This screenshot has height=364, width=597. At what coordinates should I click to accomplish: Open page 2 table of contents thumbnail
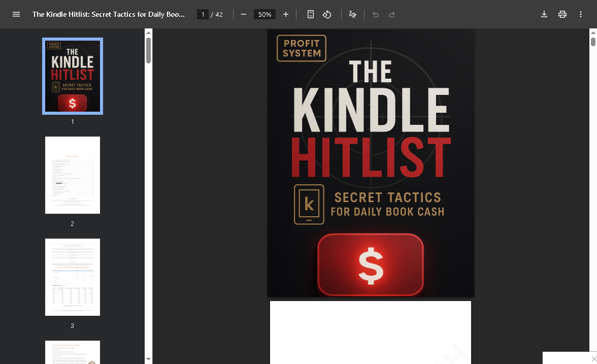coord(73,175)
